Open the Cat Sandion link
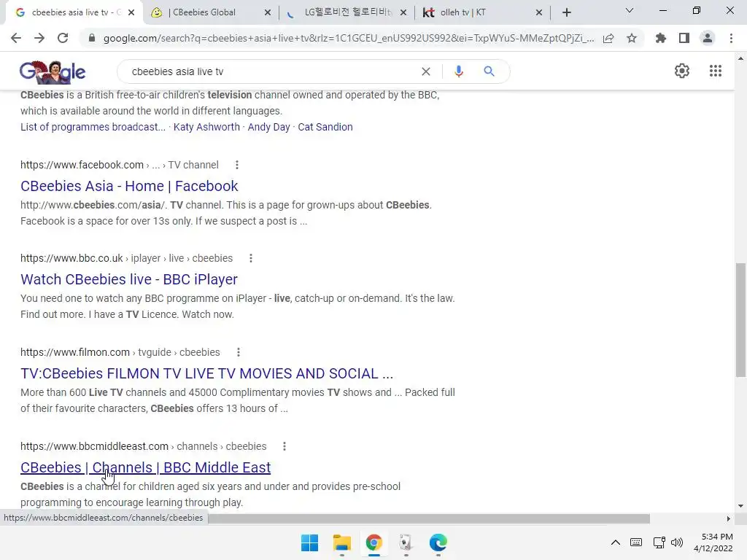The width and height of the screenshot is (747, 560). click(x=325, y=127)
